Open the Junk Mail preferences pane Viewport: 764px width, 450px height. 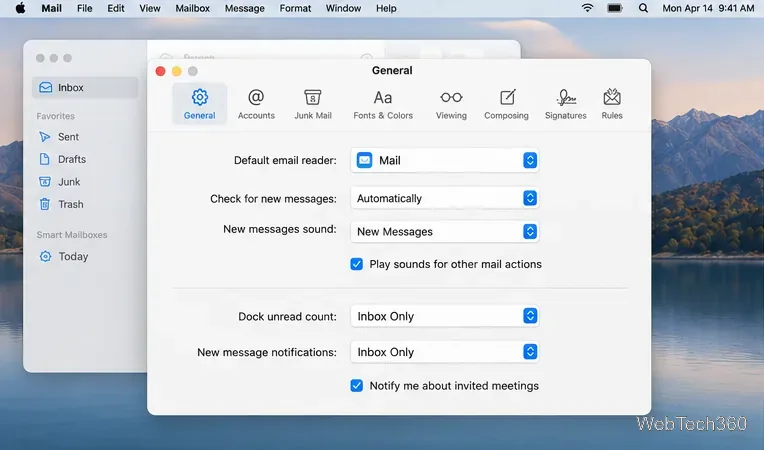[313, 104]
